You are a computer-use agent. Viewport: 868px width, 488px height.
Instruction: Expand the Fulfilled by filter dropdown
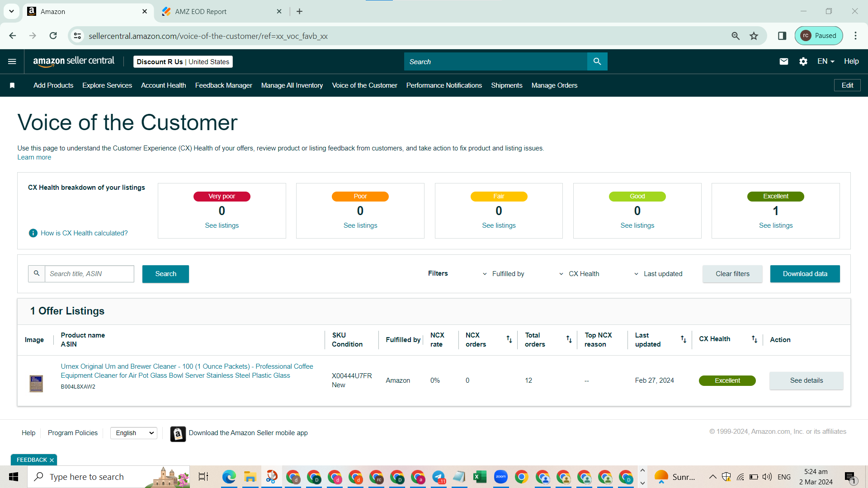tap(503, 274)
